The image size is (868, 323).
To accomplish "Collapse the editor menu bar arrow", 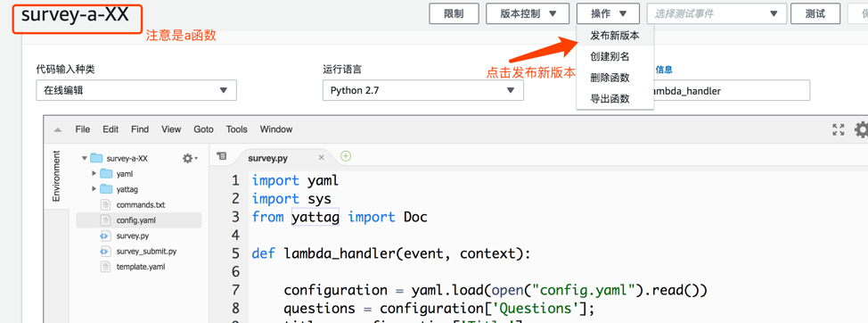I will click(x=58, y=129).
